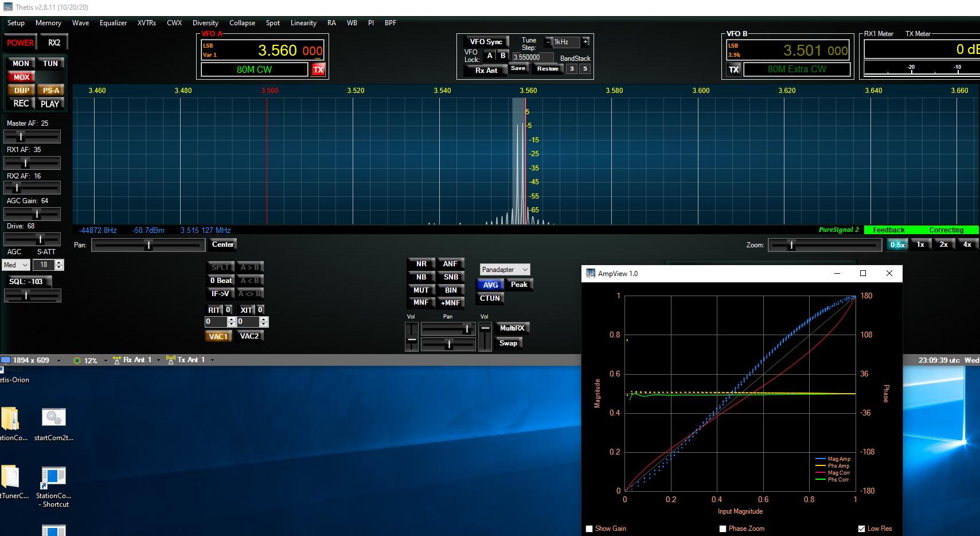Click the Center pan button
The width and height of the screenshot is (980, 536).
point(222,244)
